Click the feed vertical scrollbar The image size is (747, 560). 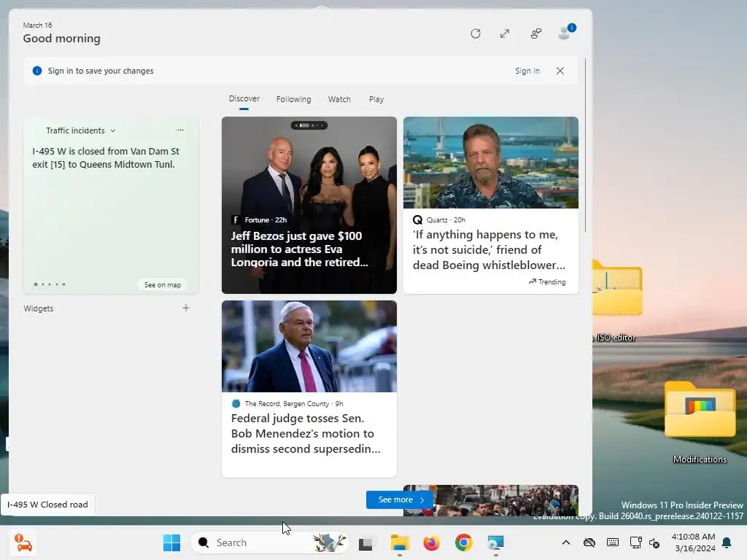click(x=585, y=145)
